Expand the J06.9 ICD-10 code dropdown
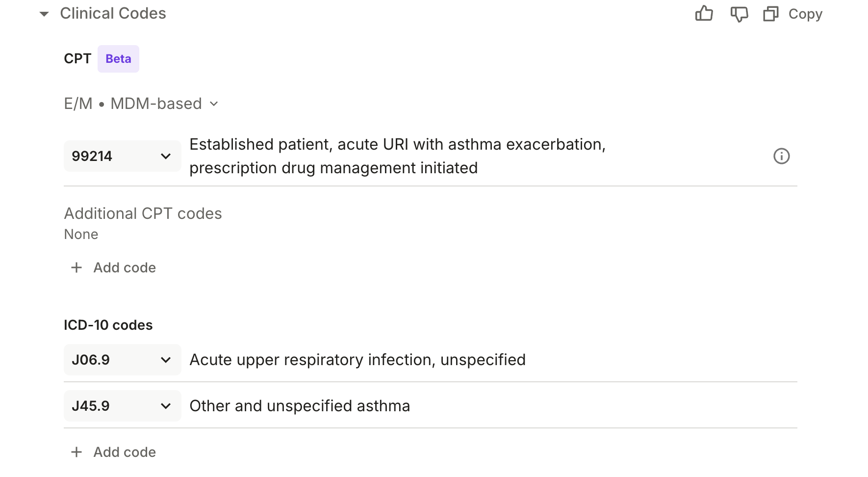 pos(122,360)
